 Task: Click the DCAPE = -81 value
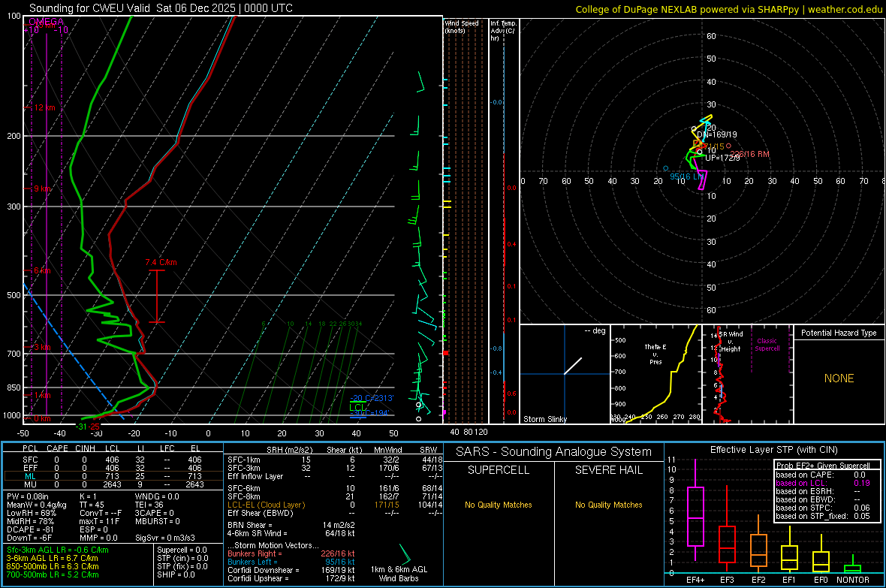29,529
